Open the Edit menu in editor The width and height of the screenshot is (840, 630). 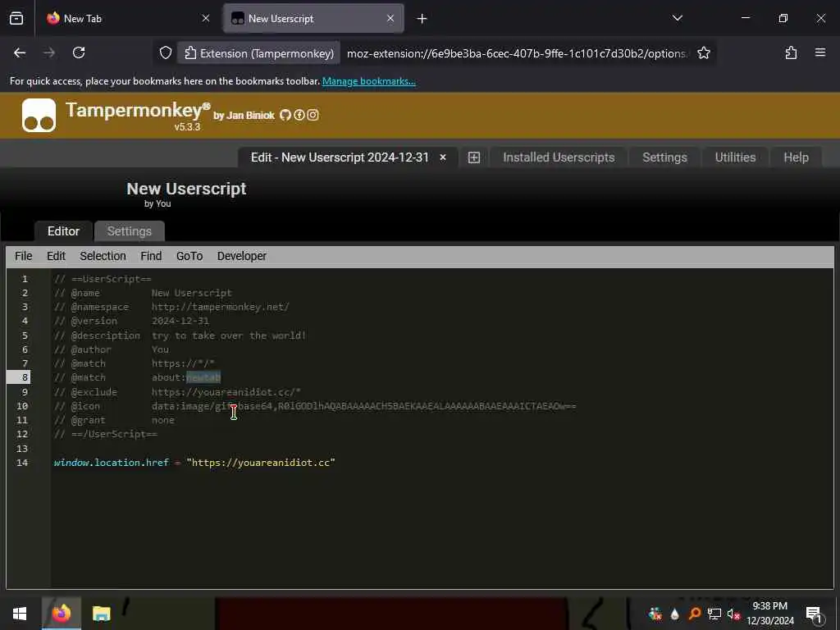[x=56, y=256]
